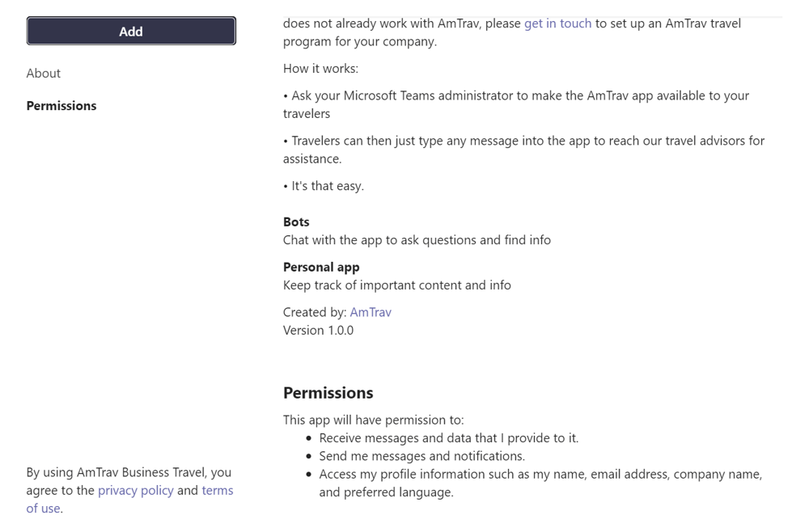The image size is (809, 532).
Task: Click the Personal app heading
Action: (320, 266)
